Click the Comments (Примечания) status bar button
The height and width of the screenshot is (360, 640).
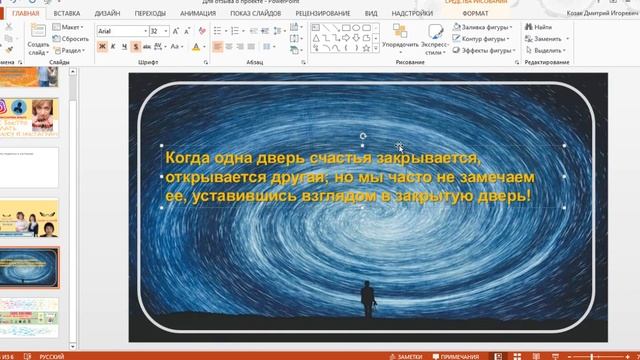[456, 357]
